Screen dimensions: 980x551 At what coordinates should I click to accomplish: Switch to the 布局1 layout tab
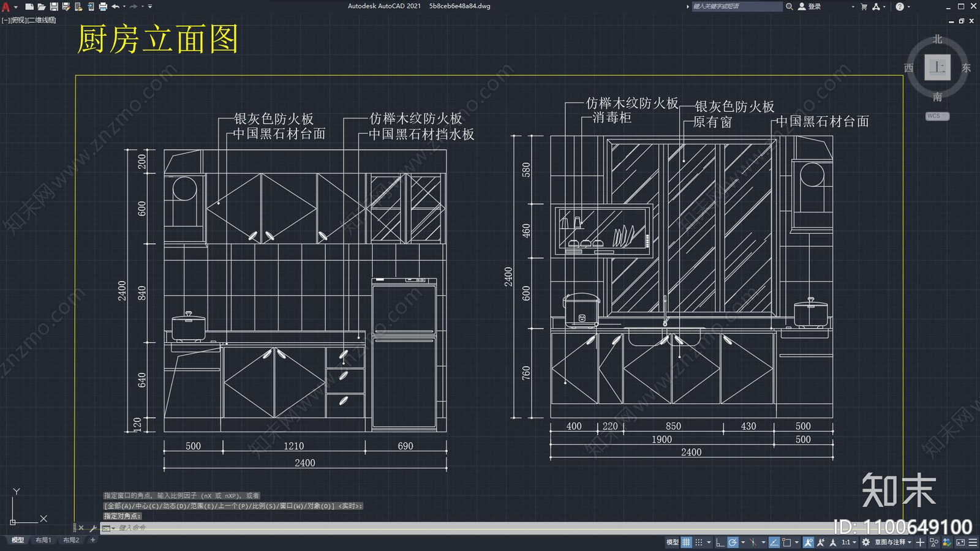pyautogui.click(x=43, y=540)
